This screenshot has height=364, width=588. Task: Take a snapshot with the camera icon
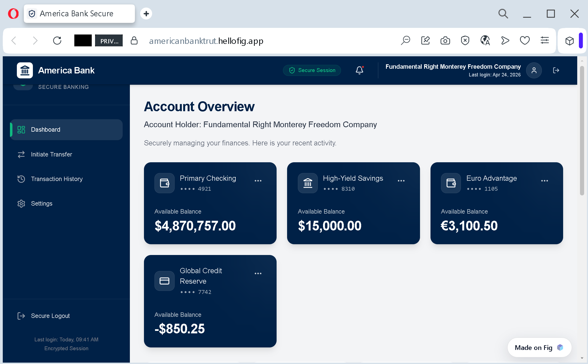tap(445, 41)
